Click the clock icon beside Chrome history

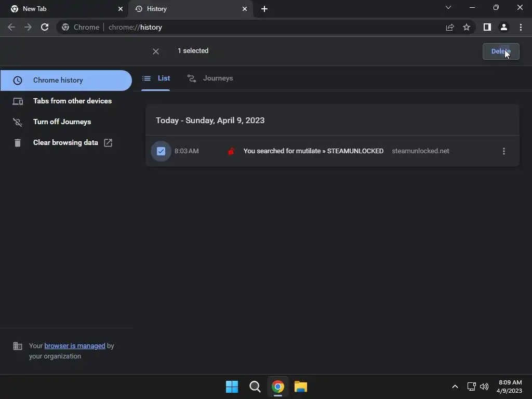click(18, 81)
